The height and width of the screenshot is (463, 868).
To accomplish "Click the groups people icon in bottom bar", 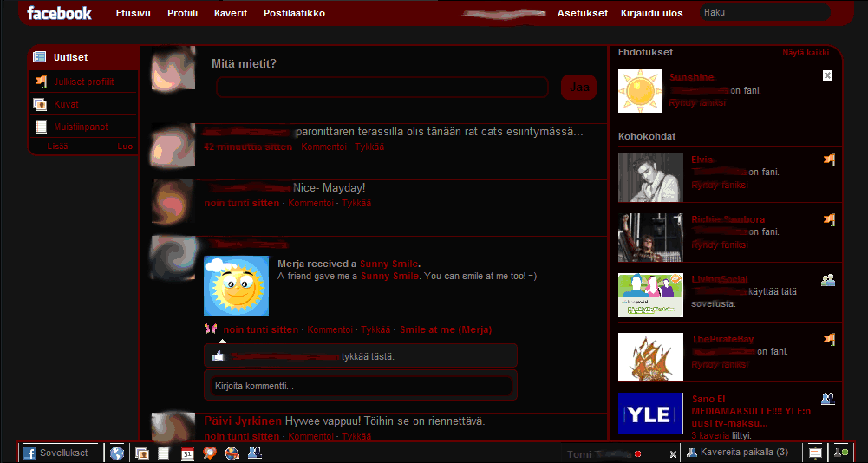I will click(255, 453).
